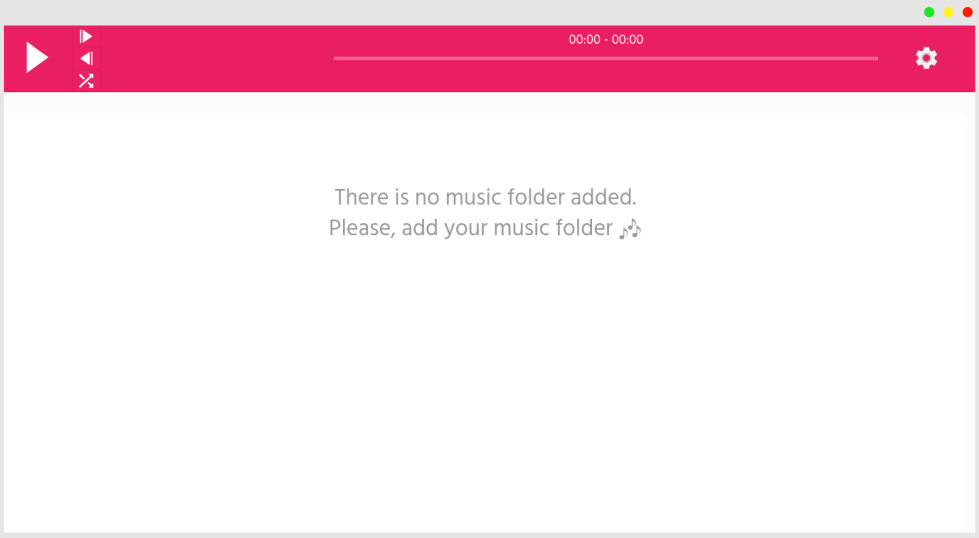Click the "Please, add your music folder" text
The height and width of the screenshot is (538, 979).
tap(471, 228)
